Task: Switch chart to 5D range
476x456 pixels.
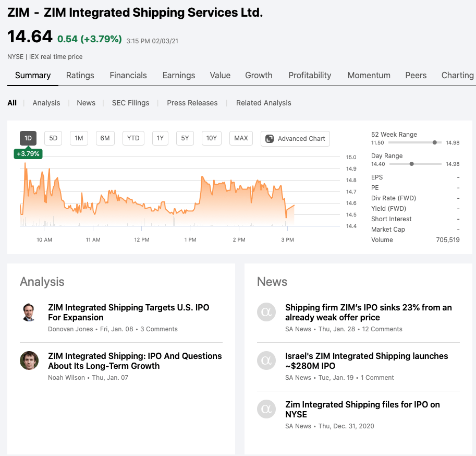Action: [53, 138]
